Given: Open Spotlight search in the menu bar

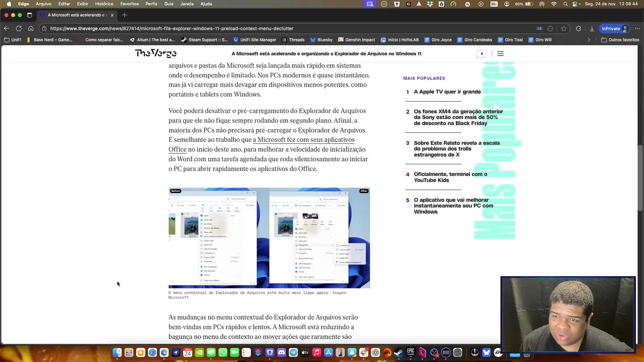Looking at the screenshot, I should pyautogui.click(x=566, y=4).
